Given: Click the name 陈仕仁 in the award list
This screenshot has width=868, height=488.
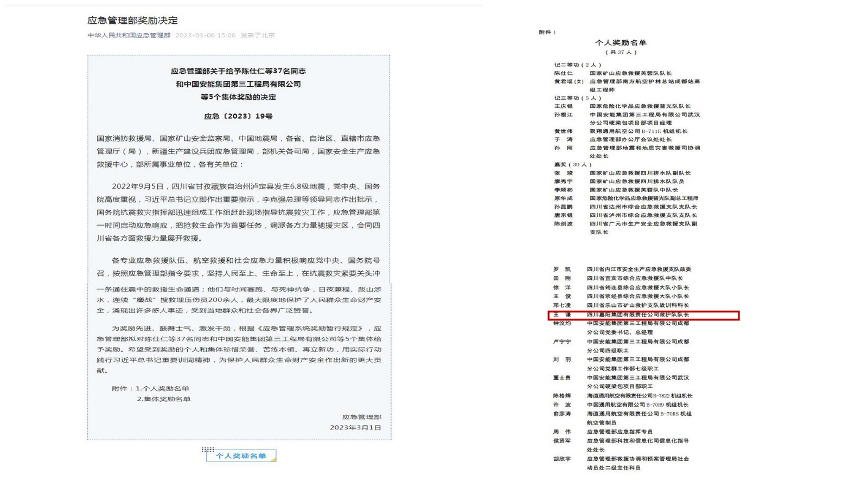Looking at the screenshot, I should pyautogui.click(x=563, y=73).
